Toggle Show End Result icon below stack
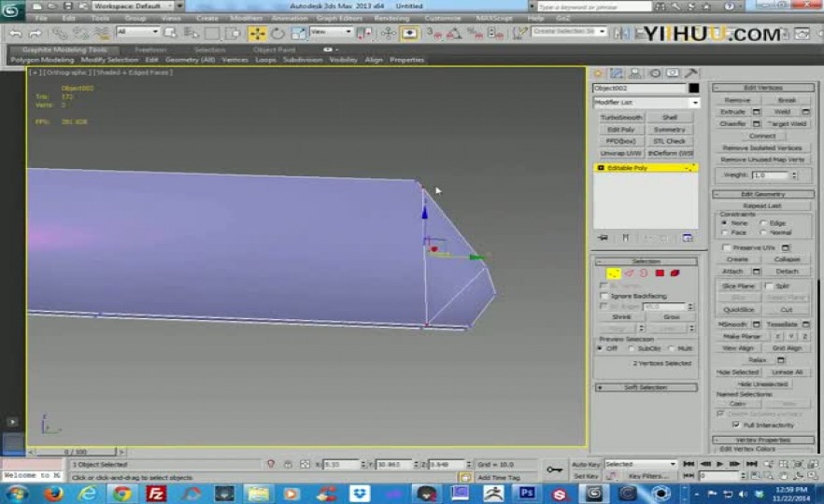The height and width of the screenshot is (504, 824). (x=625, y=238)
